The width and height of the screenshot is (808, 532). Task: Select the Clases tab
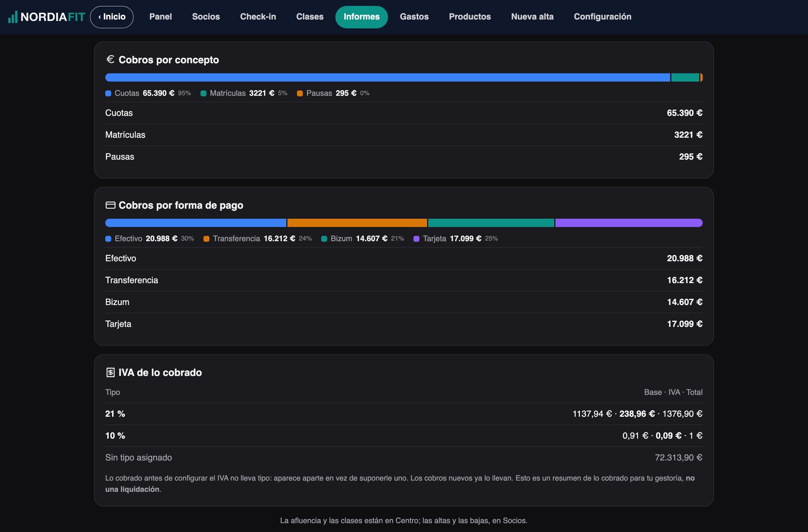[310, 17]
